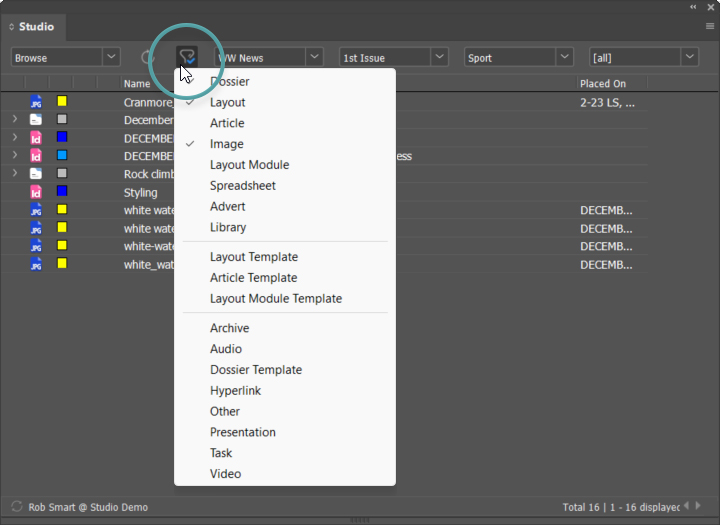The height and width of the screenshot is (525, 720).
Task: Click gray status swatch of Rock climb row
Action: tap(62, 173)
